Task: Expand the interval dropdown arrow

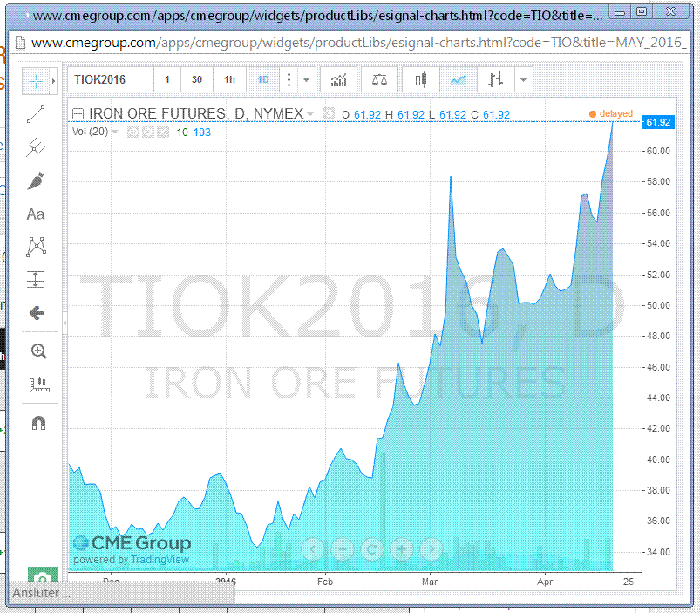Action: pyautogui.click(x=306, y=80)
